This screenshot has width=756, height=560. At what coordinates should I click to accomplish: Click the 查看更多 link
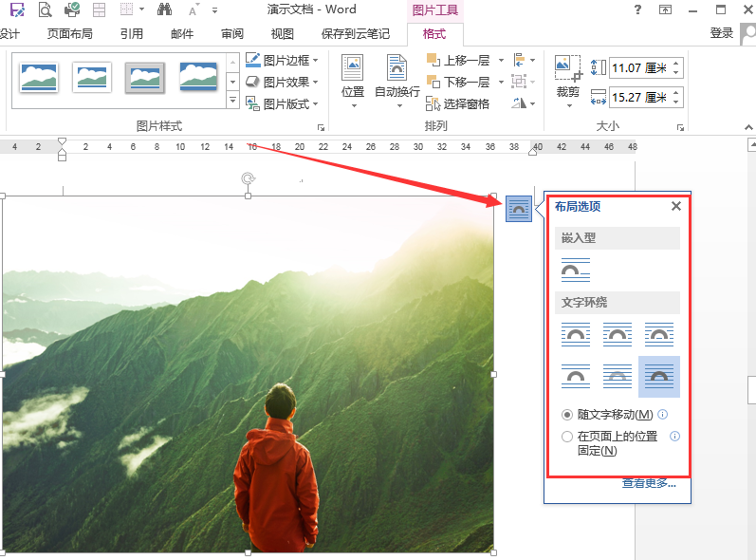point(649,484)
